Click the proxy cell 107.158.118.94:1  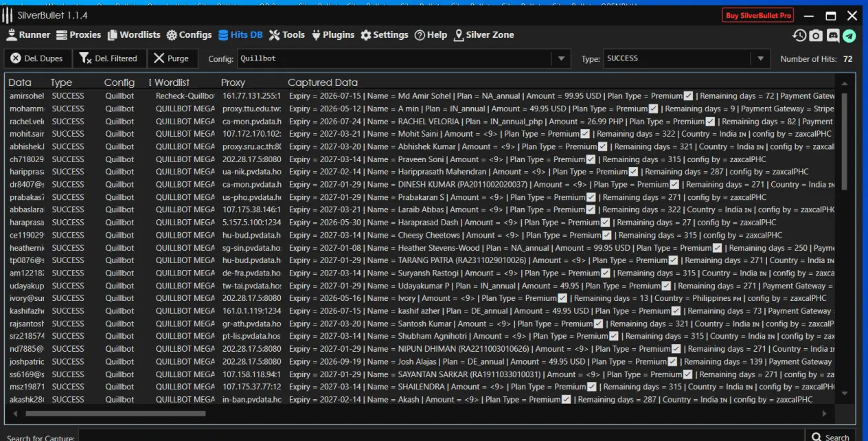coord(251,374)
